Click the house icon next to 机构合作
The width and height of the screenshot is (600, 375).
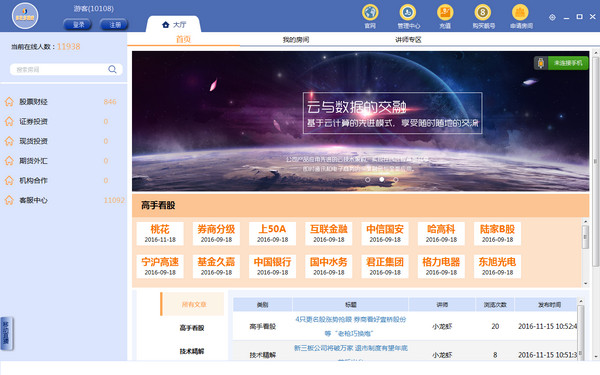click(9, 180)
